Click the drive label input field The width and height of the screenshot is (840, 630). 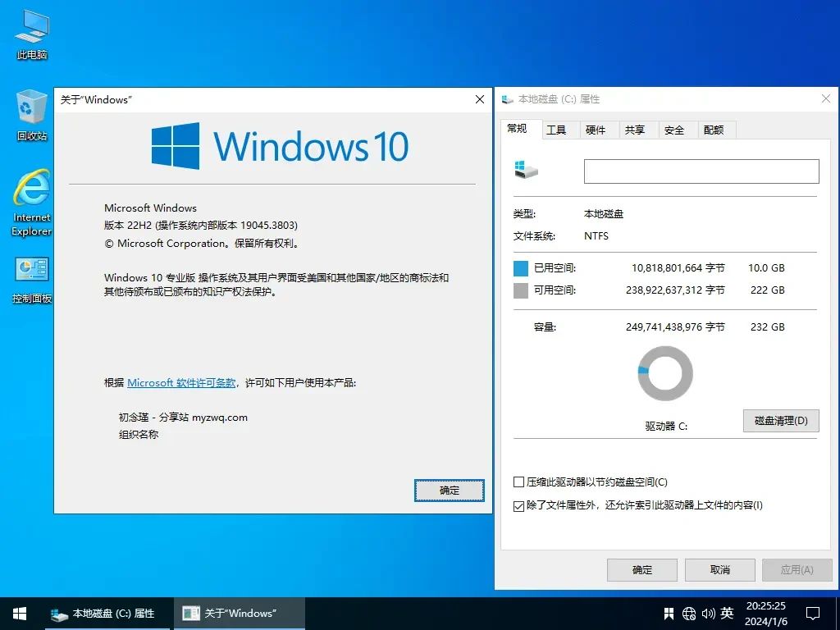701,171
